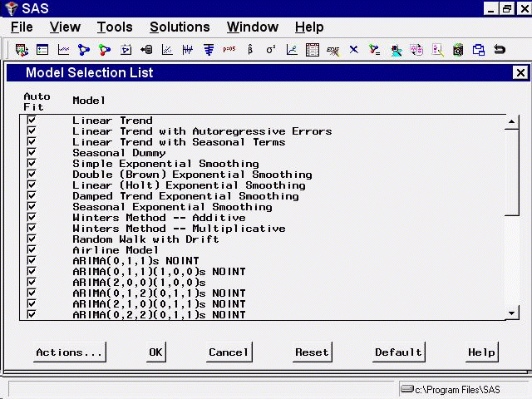Click the forecast graph toolbar icon
This screenshot has height=399, width=532.
(x=292, y=50)
